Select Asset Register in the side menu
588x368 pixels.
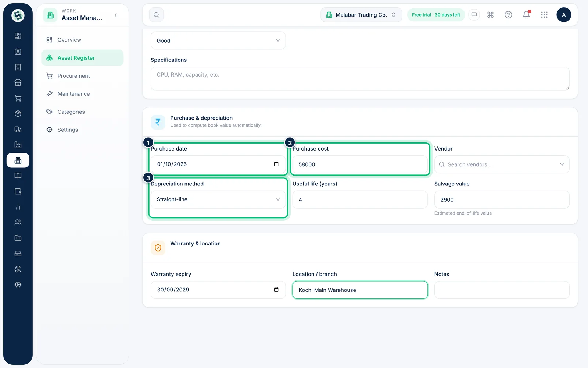click(x=82, y=58)
